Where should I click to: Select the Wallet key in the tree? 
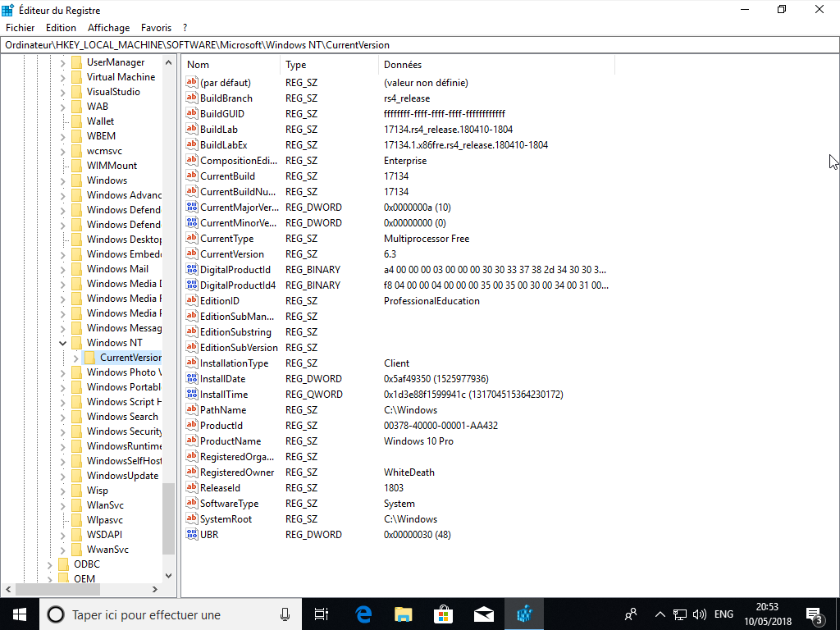click(x=100, y=121)
